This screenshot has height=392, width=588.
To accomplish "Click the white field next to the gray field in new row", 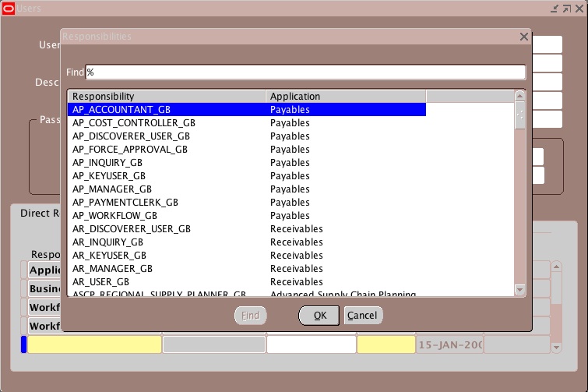I will point(312,344).
